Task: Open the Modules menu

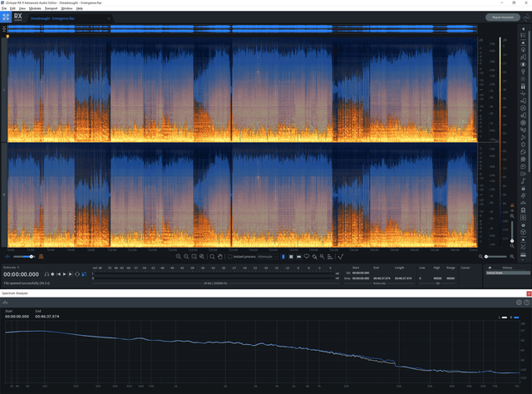Action: [35, 8]
